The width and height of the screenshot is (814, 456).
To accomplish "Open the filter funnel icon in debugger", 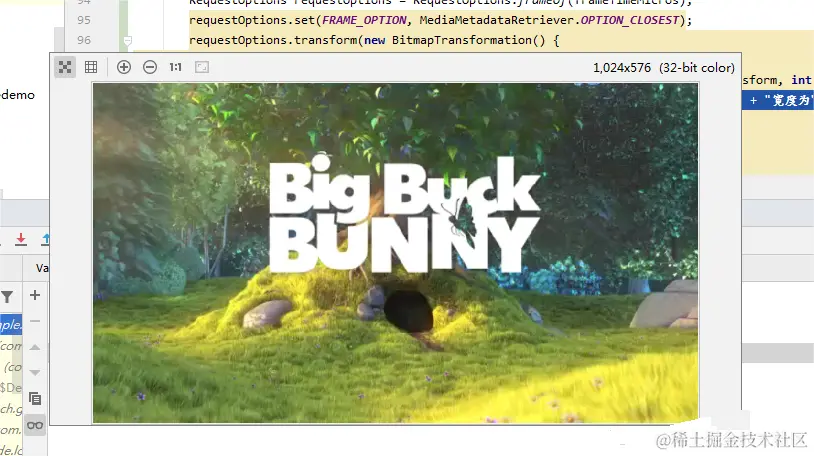I will (7, 297).
